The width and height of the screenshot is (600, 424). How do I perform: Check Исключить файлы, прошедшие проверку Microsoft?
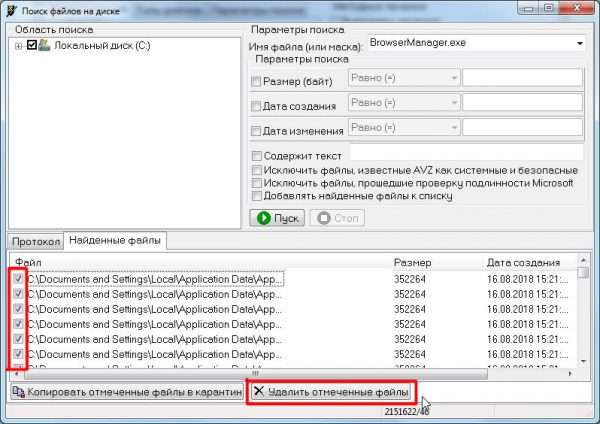tap(256, 183)
